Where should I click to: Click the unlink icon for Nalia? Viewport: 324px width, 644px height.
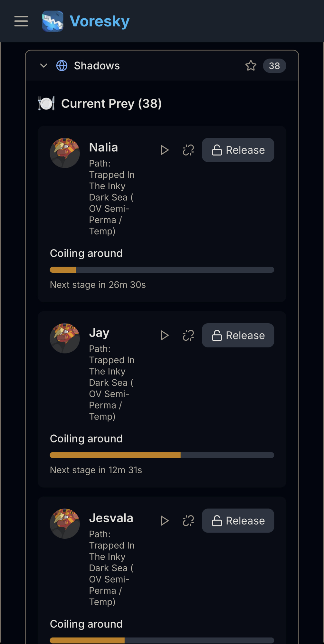[x=188, y=150]
